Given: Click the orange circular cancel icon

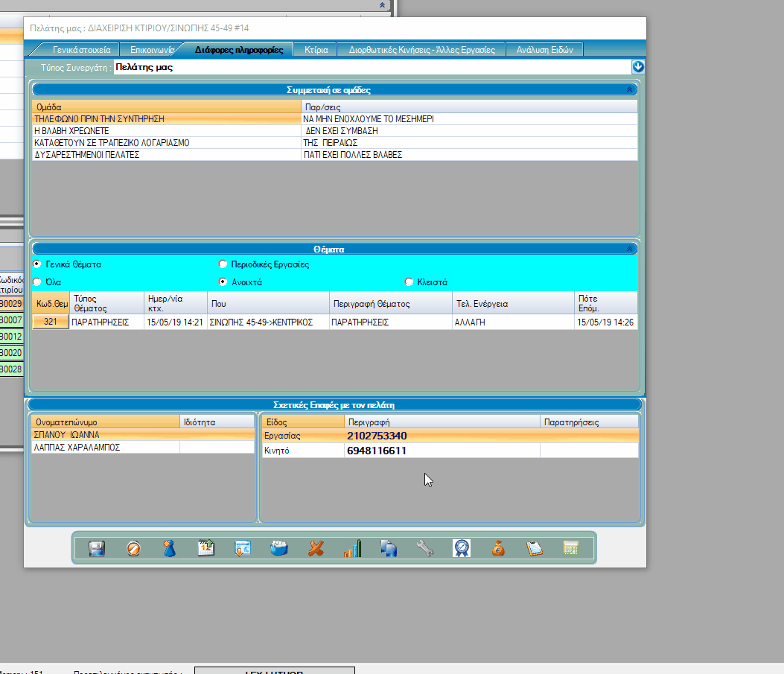Looking at the screenshot, I should pos(133,549).
